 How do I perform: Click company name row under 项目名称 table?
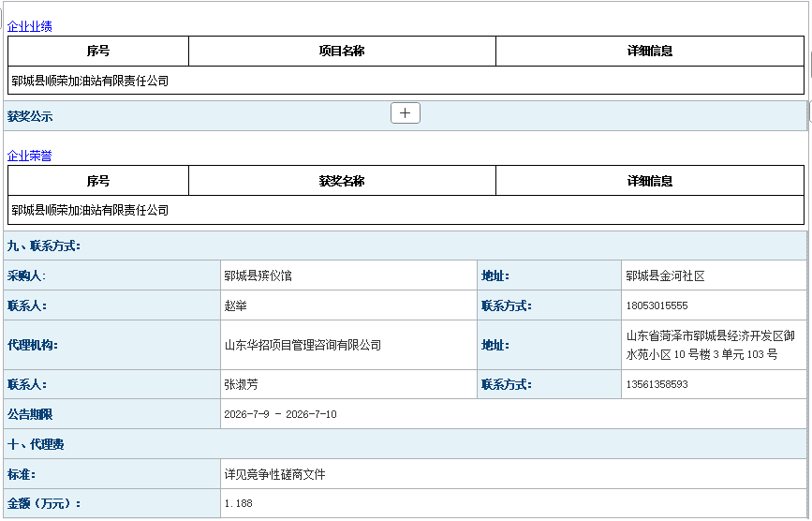pyautogui.click(x=406, y=81)
